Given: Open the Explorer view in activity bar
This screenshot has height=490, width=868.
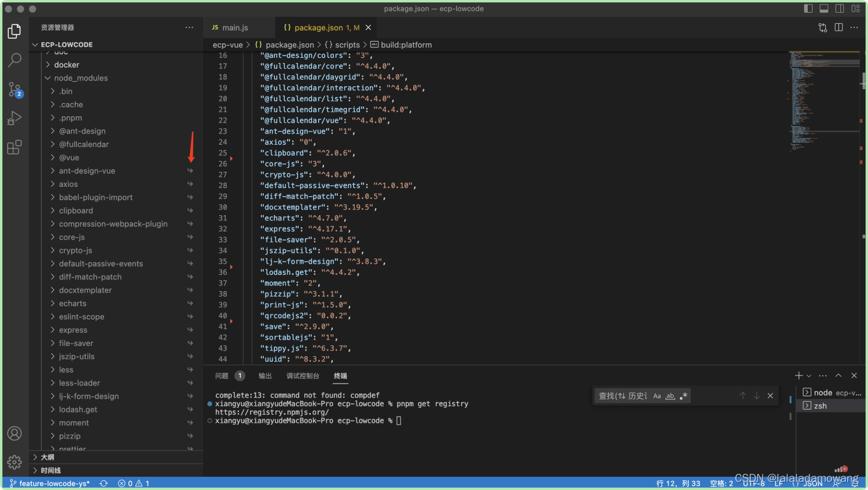Looking at the screenshot, I should click(x=14, y=31).
